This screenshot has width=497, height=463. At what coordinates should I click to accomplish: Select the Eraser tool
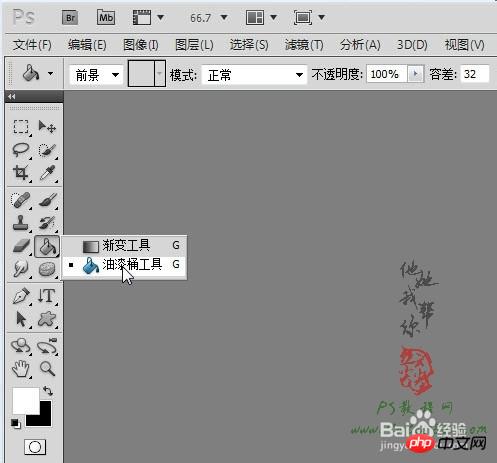point(21,246)
